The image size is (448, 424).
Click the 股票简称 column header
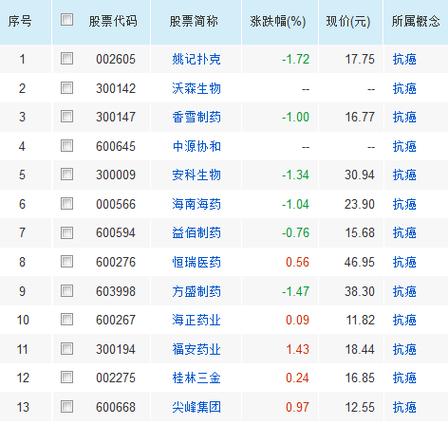pos(194,21)
